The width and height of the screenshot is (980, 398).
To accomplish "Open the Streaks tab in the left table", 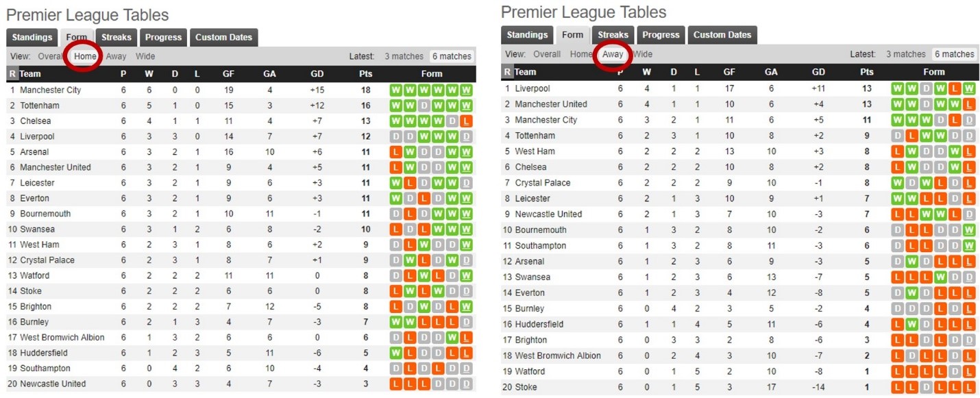I will 117,37.
